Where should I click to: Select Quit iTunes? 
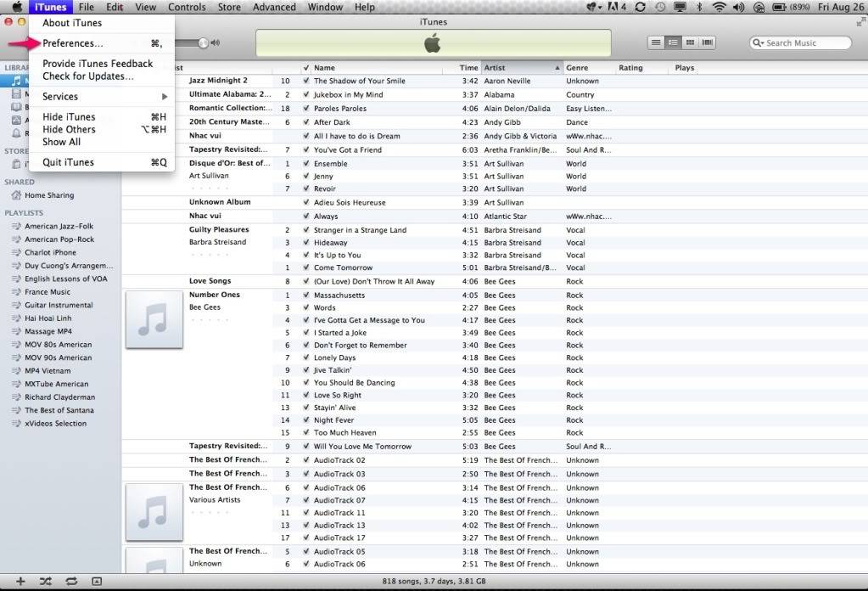coord(103,162)
